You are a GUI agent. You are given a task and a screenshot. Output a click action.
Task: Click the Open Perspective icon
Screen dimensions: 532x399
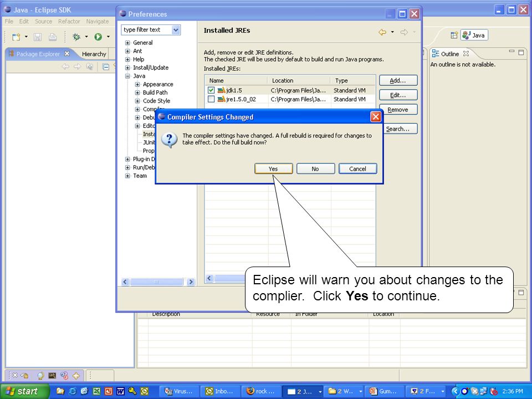point(454,35)
